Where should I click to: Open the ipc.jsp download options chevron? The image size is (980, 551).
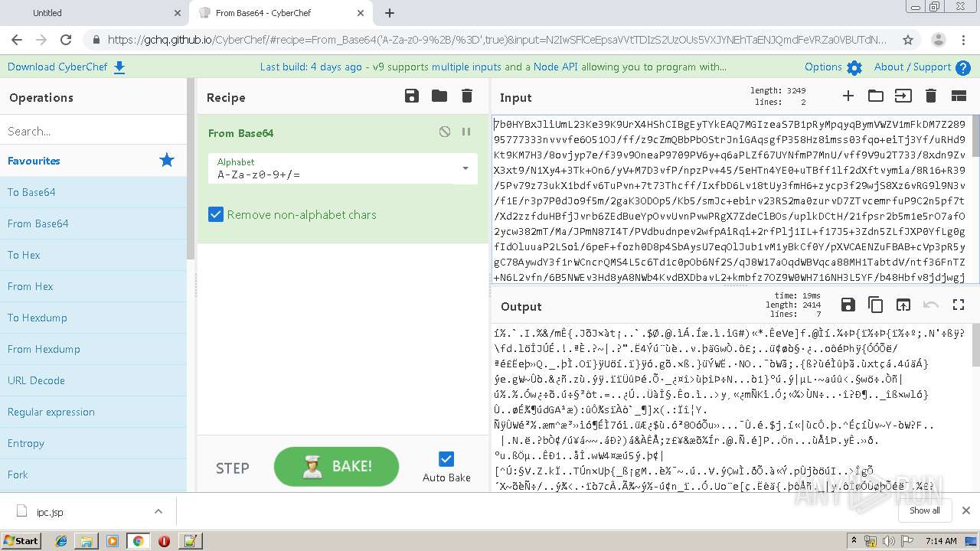pos(158,511)
